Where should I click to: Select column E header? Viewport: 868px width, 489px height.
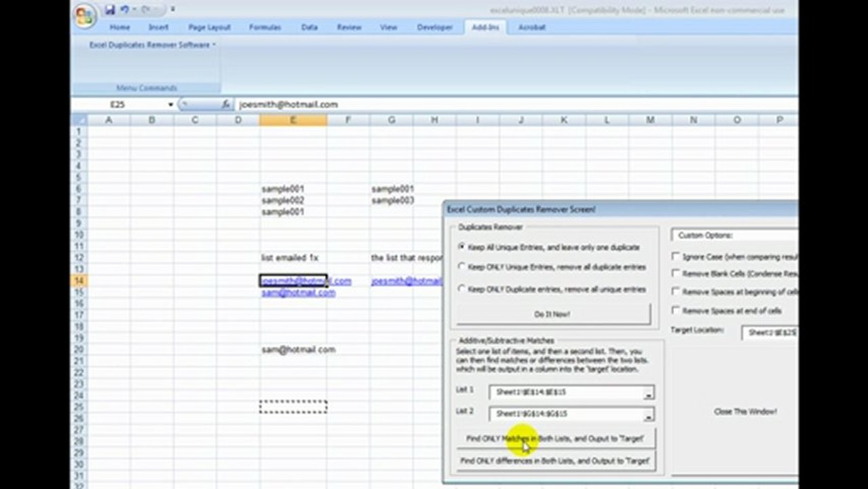click(x=293, y=120)
